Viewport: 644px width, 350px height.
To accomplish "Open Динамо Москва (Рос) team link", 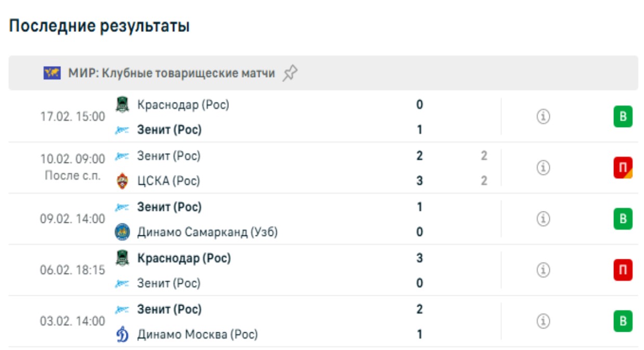I will click(197, 334).
